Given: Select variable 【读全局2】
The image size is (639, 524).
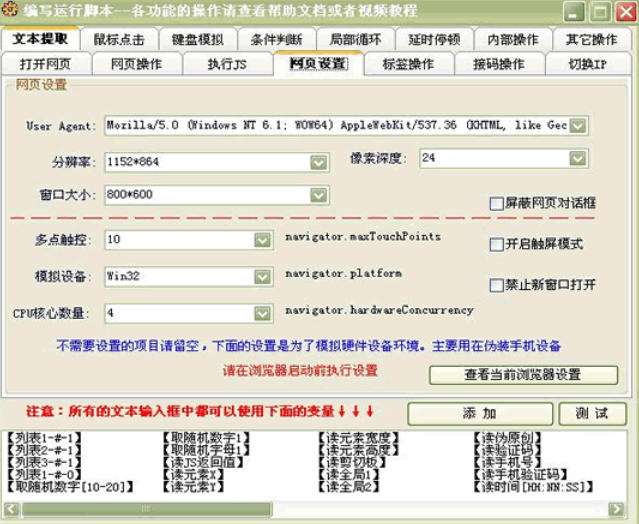Looking at the screenshot, I should click(x=349, y=487).
